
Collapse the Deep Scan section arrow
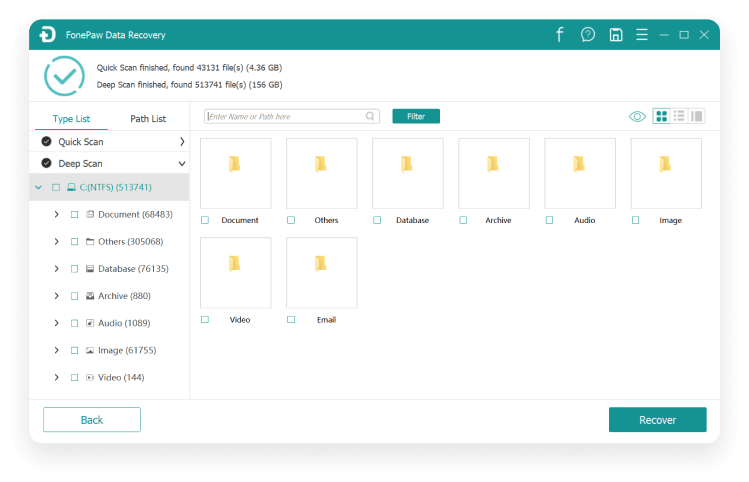tap(182, 163)
